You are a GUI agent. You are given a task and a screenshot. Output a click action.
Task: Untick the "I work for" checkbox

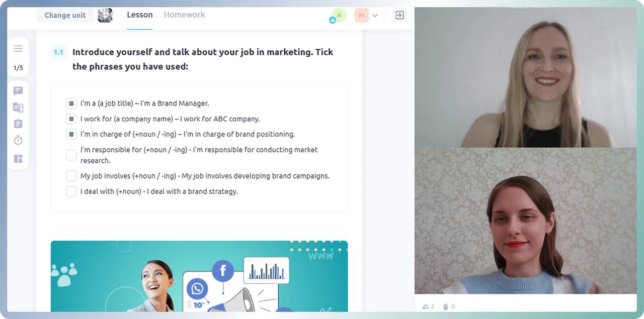71,119
